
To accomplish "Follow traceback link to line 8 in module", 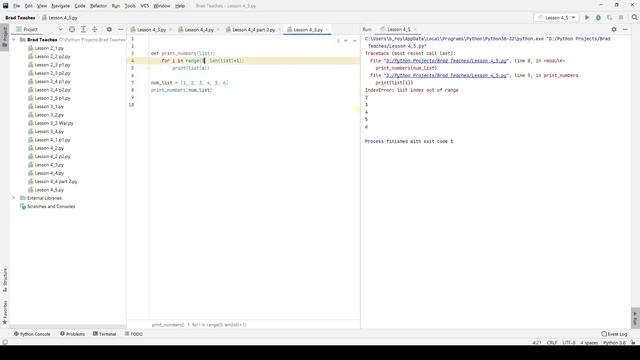I will pyautogui.click(x=446, y=61).
